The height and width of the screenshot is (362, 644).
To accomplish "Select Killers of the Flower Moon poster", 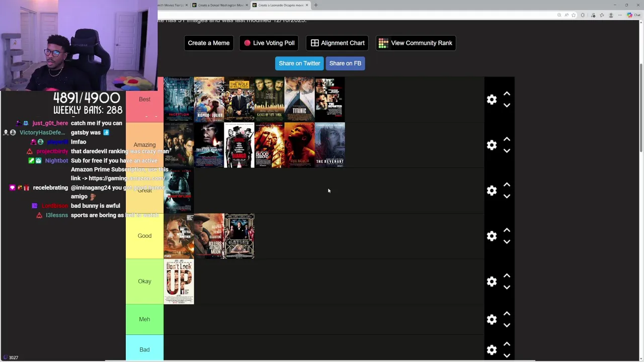I will (x=209, y=236).
